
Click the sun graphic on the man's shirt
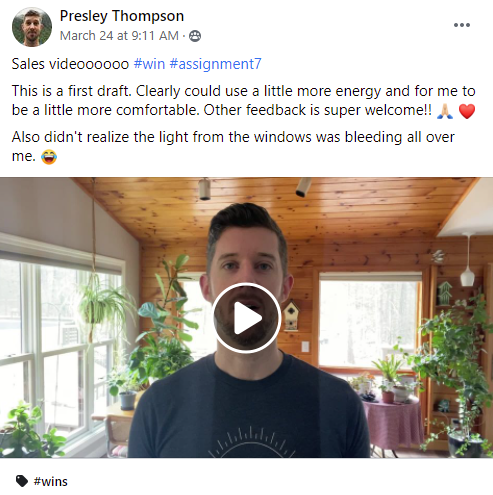(252, 442)
